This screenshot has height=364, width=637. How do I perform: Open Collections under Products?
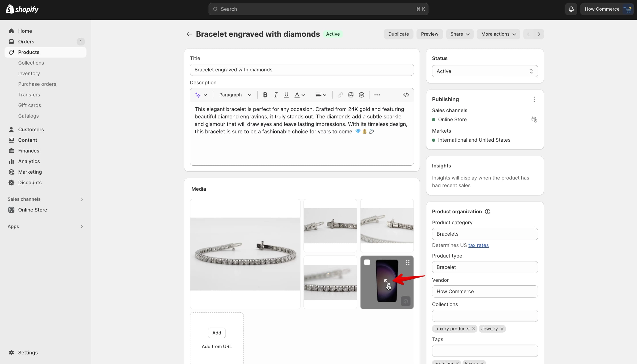coord(31,63)
